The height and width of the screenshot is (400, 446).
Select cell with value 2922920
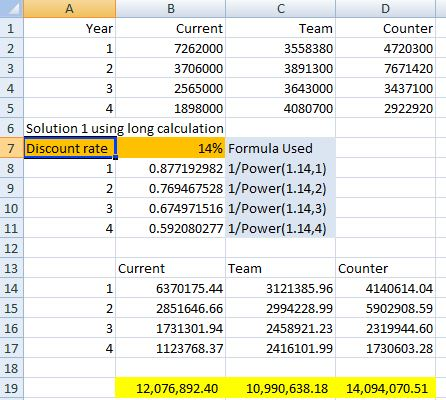click(x=386, y=108)
